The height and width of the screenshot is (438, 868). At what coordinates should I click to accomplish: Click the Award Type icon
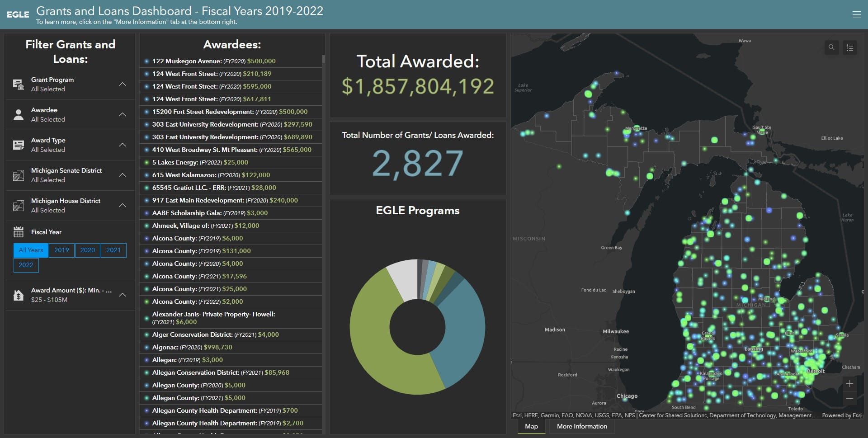(19, 144)
